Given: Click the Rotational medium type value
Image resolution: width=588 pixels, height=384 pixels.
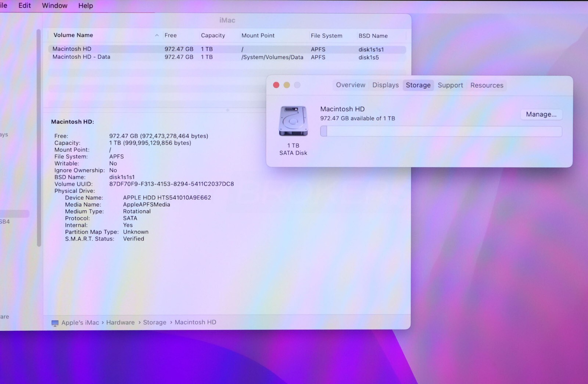Looking at the screenshot, I should (x=137, y=211).
